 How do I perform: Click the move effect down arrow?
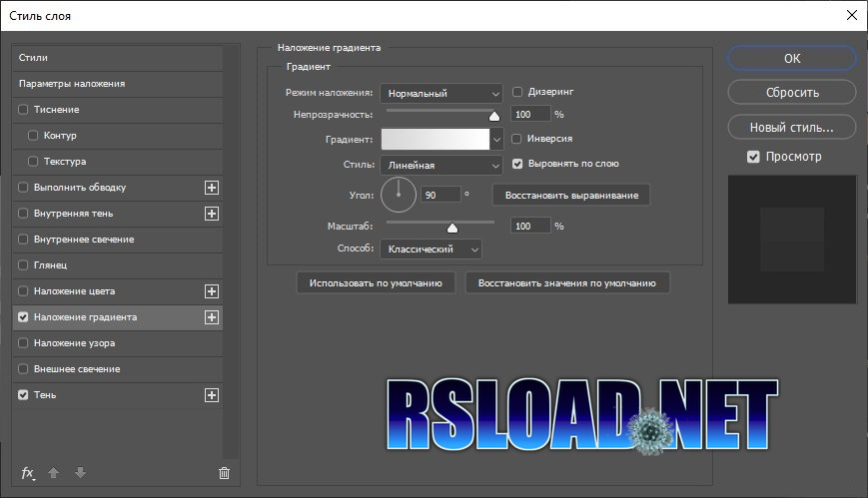coord(80,473)
